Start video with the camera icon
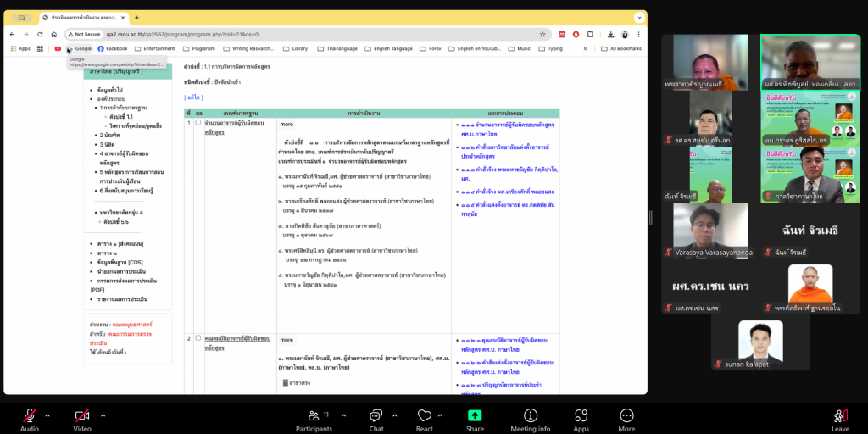 tap(82, 415)
